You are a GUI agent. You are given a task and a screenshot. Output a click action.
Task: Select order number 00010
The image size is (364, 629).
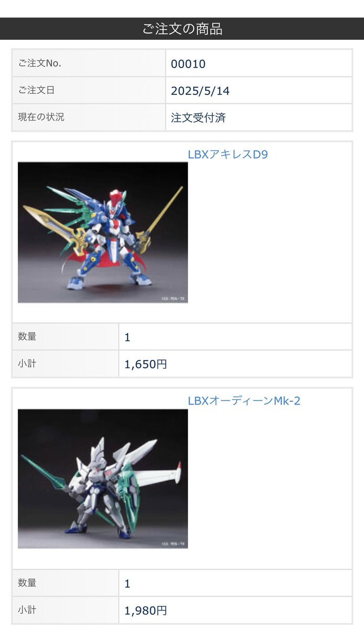point(188,64)
